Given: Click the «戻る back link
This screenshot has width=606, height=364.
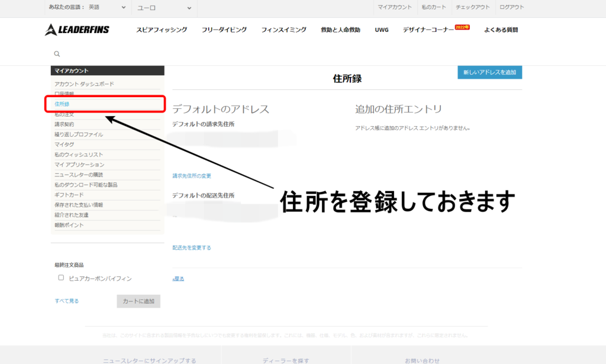Looking at the screenshot, I should [178, 278].
